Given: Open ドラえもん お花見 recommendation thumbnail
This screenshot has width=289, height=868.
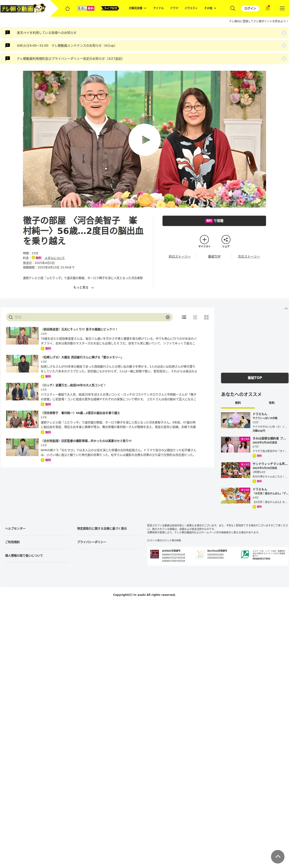Looking at the screenshot, I should (235, 495).
